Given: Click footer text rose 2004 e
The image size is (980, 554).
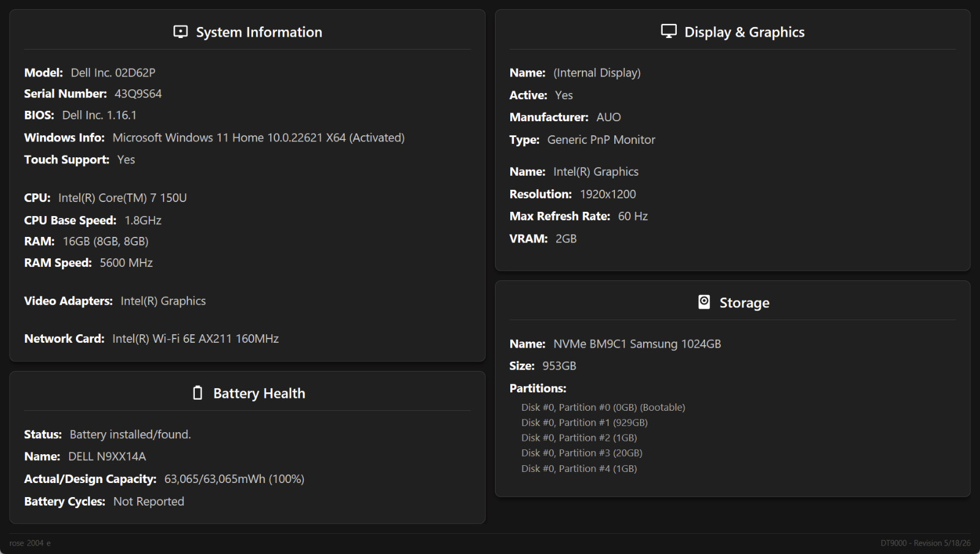Looking at the screenshot, I should pyautogui.click(x=30, y=543).
